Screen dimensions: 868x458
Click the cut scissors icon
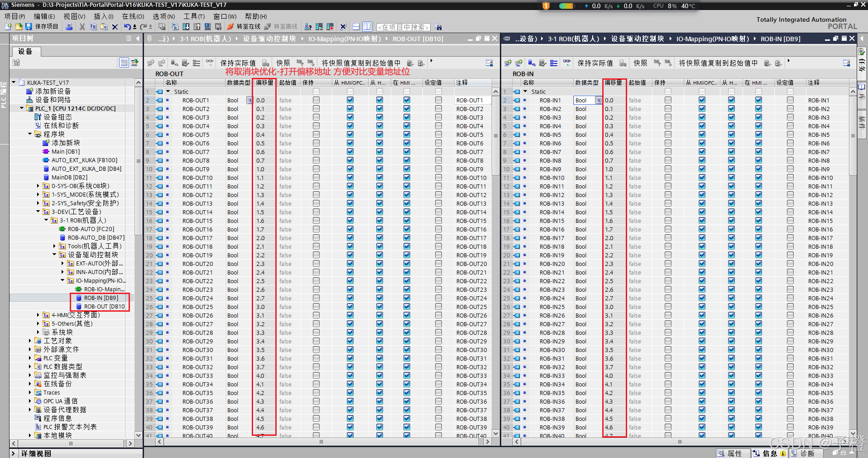[x=82, y=27]
